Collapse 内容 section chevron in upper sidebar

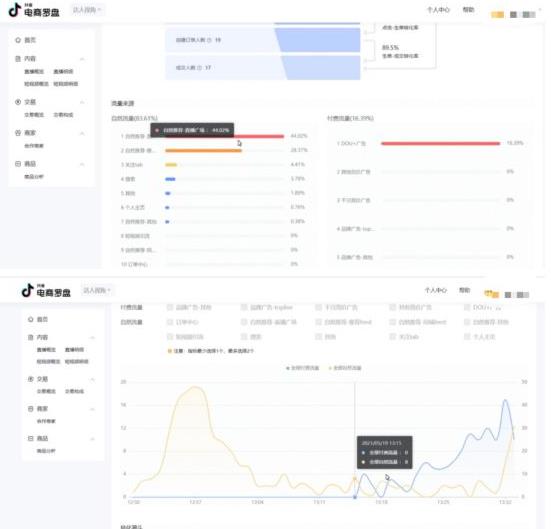82,59
